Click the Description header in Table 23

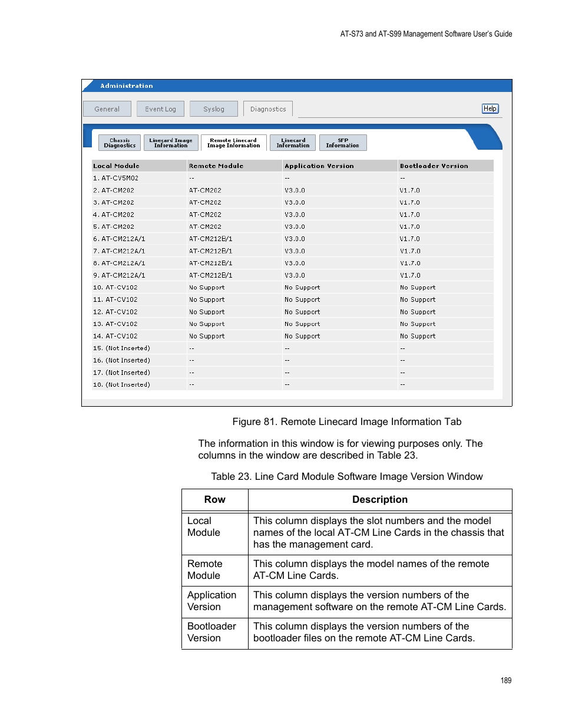(x=380, y=500)
